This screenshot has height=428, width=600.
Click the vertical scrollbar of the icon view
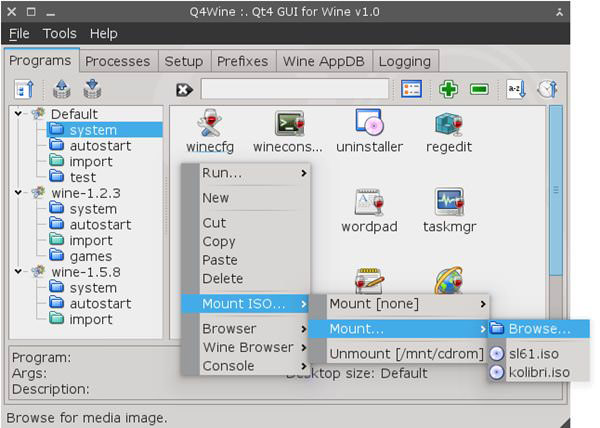tap(556, 190)
